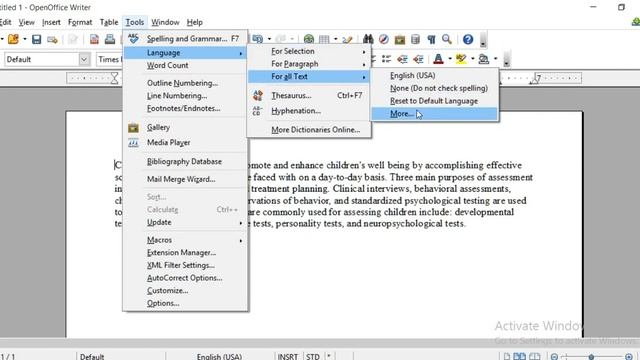The image size is (640, 360).
Task: Open the Help menu
Action: click(195, 22)
